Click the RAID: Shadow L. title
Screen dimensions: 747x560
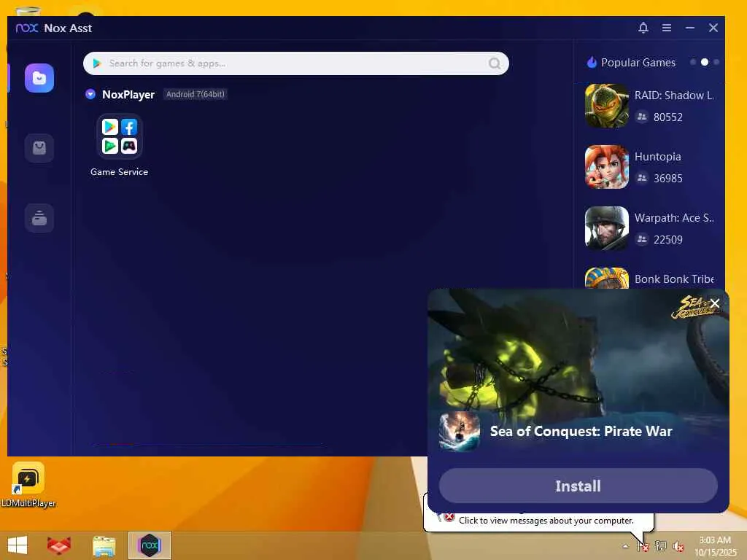coord(673,96)
